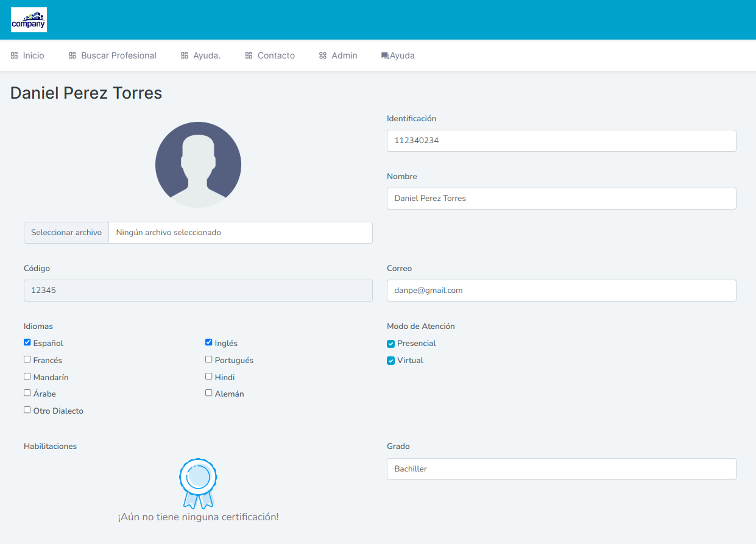Click the icon next to Buscar Profesional
756x544 pixels.
pyautogui.click(x=72, y=55)
